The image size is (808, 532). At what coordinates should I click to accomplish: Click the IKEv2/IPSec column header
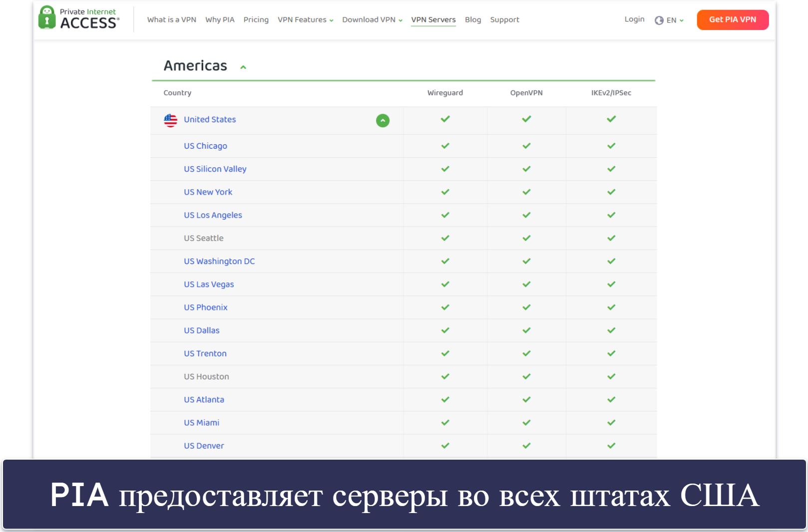click(611, 93)
